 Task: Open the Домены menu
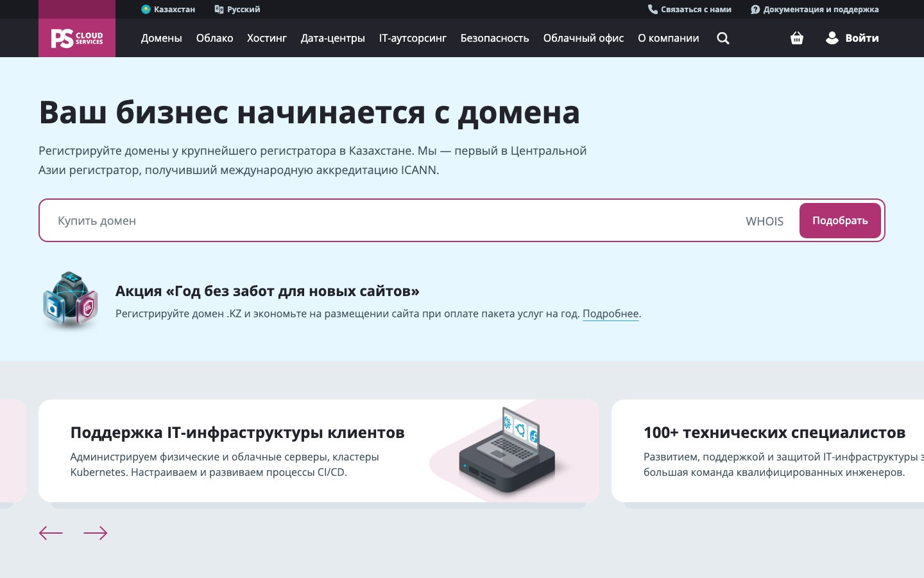click(162, 38)
